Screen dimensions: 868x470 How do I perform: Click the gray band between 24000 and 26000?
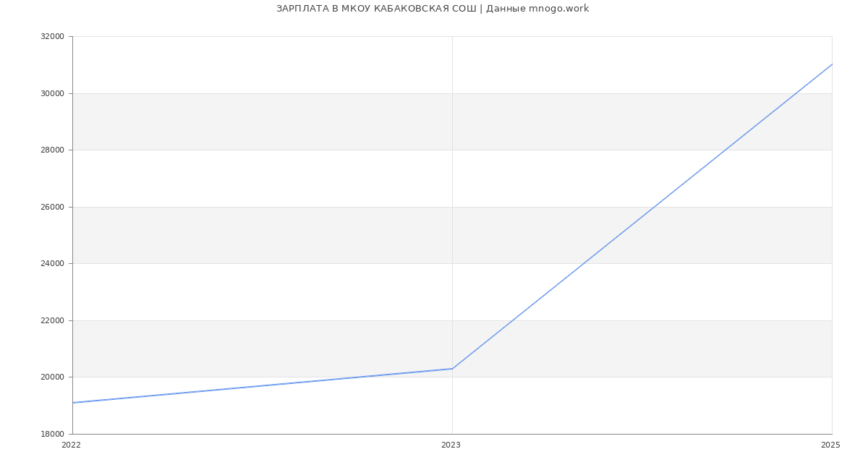(289, 235)
